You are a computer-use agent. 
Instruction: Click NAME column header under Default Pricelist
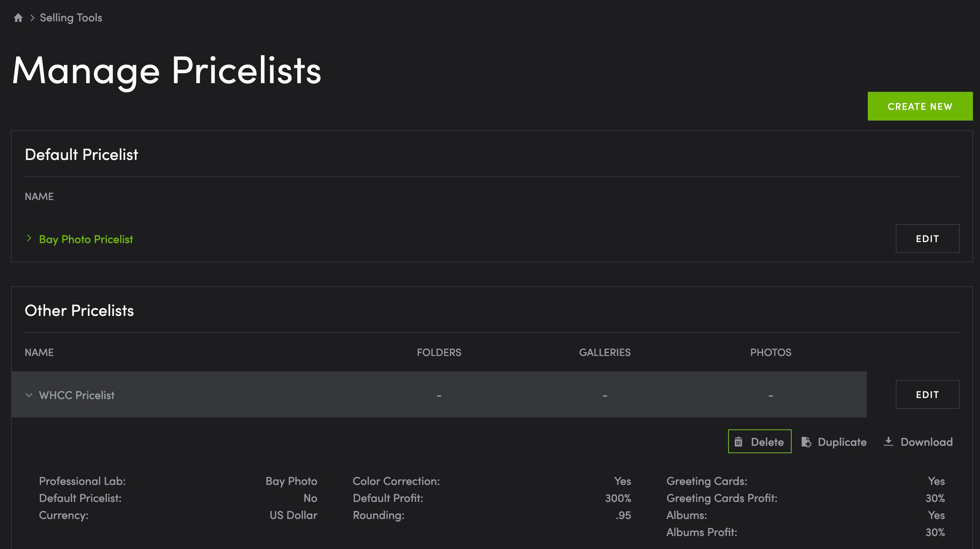pyautogui.click(x=39, y=196)
